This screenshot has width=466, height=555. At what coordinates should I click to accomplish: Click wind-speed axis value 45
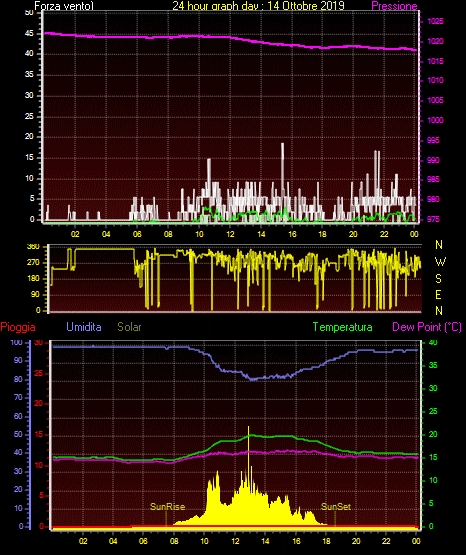[29, 34]
